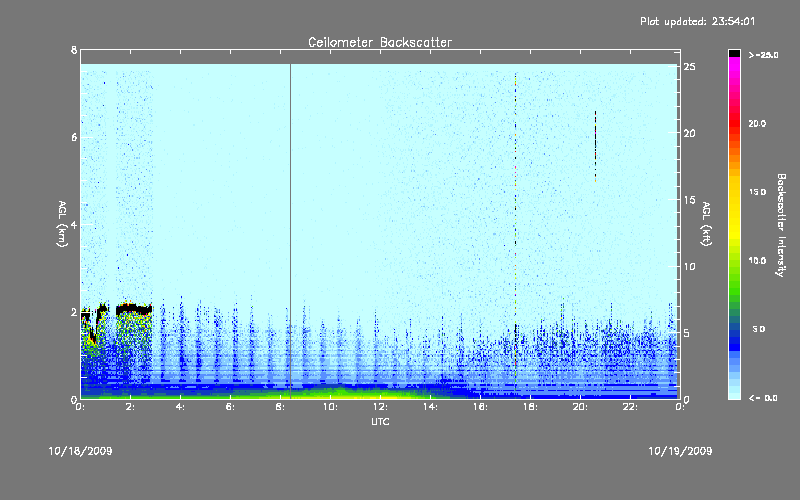This screenshot has height=500, width=800.
Task: Click the "14:" UTC hour tick label
Action: [431, 407]
